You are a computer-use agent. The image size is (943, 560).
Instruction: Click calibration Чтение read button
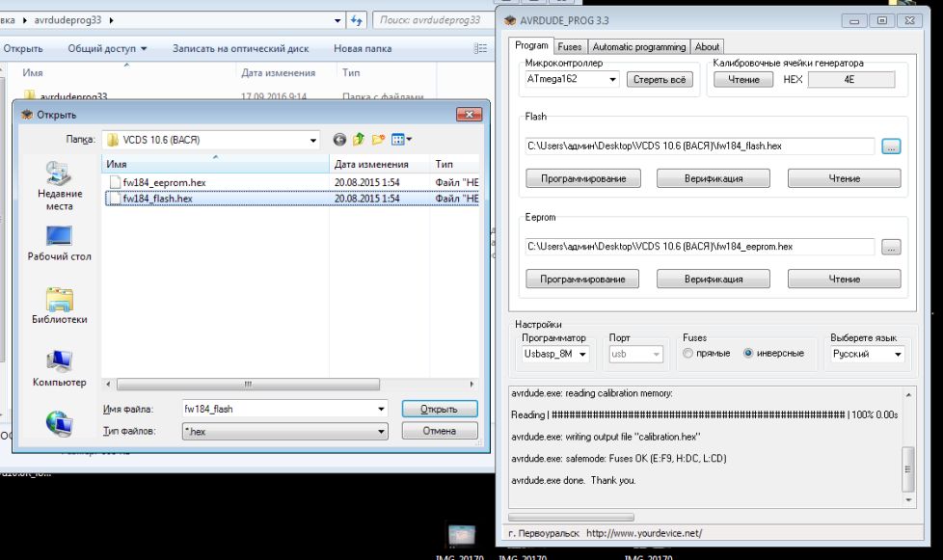743,79
